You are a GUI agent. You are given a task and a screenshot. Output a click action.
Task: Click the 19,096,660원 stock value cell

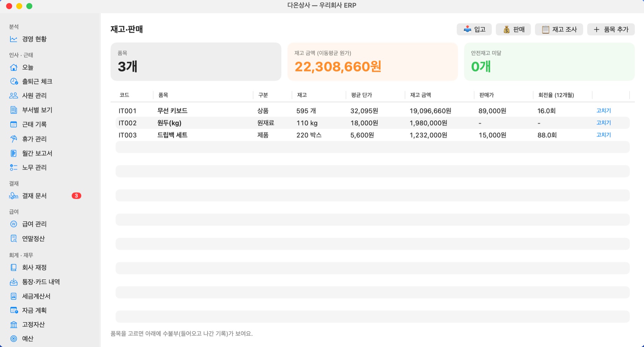tap(430, 111)
